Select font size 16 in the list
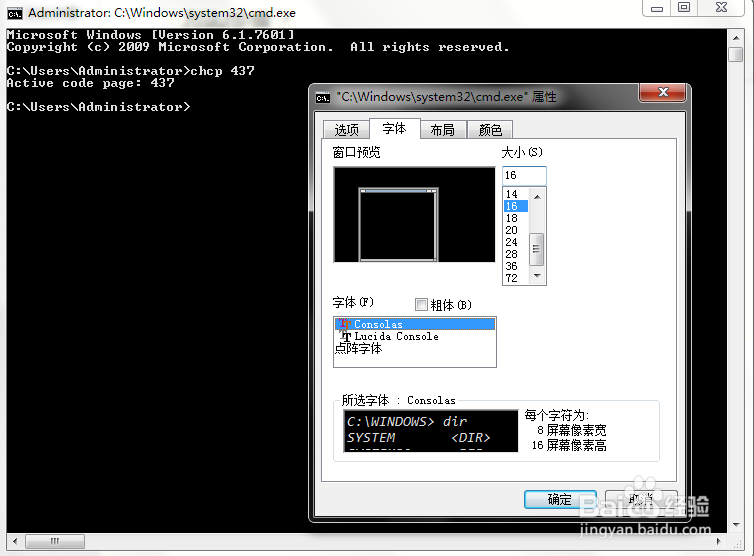Image resolution: width=754 pixels, height=556 pixels. (515, 206)
